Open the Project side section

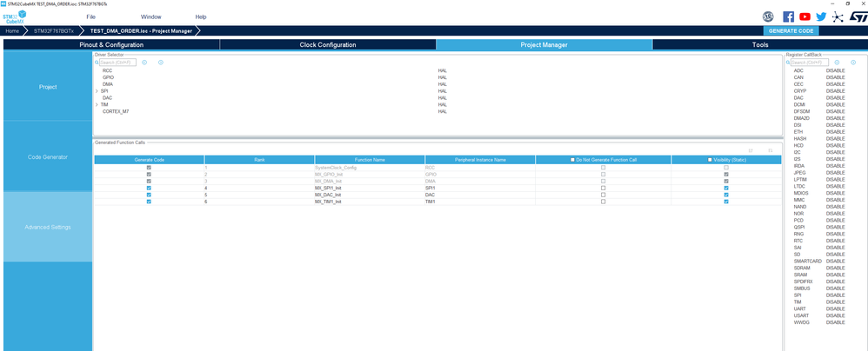click(x=48, y=87)
